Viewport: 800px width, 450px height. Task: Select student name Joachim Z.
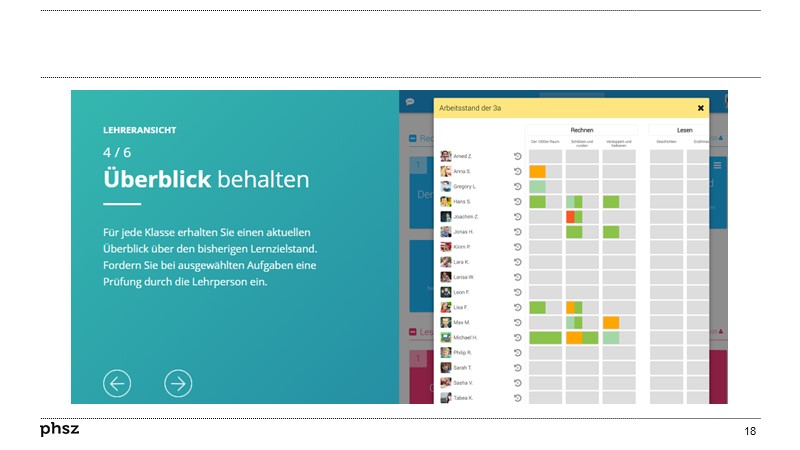pos(466,217)
